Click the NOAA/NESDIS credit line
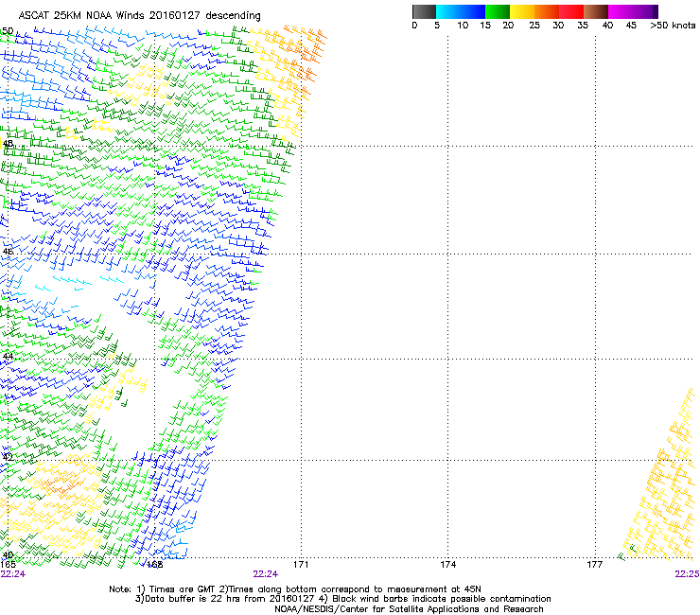This screenshot has height=615, width=700. [x=409, y=609]
